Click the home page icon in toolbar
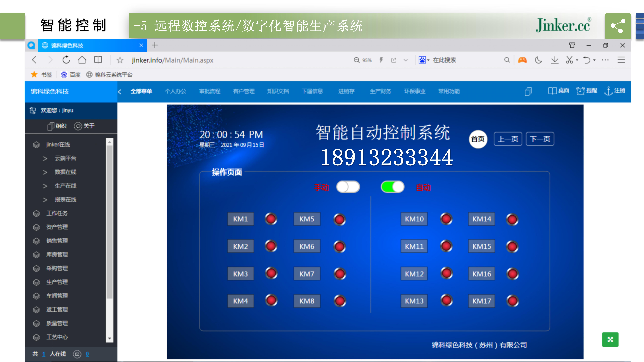644x362 pixels. point(82,60)
